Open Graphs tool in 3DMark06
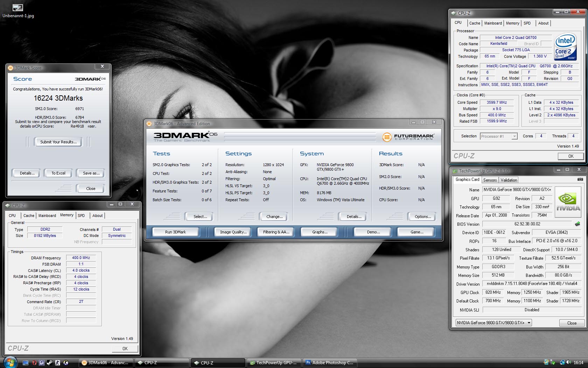The width and height of the screenshot is (588, 368). pyautogui.click(x=320, y=232)
